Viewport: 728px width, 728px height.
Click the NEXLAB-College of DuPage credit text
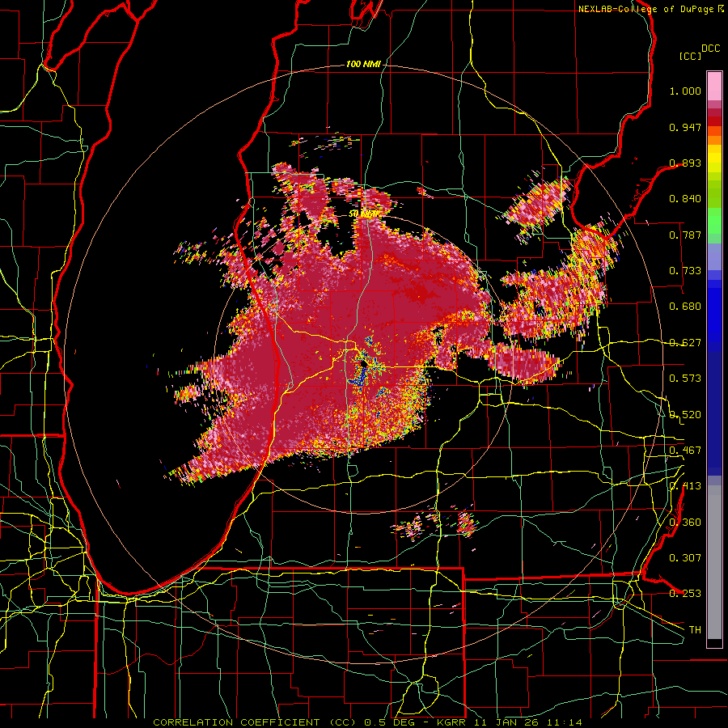pos(646,9)
